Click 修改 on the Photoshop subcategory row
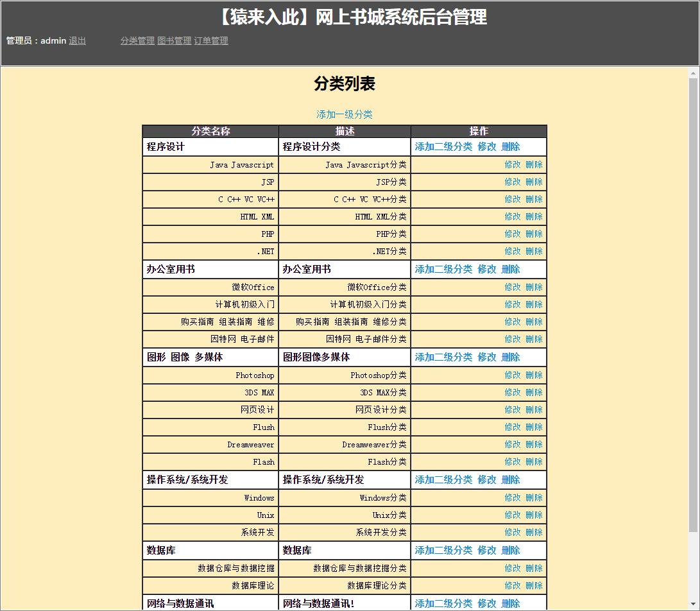Viewport: 700px width, 611px height. pyautogui.click(x=511, y=374)
